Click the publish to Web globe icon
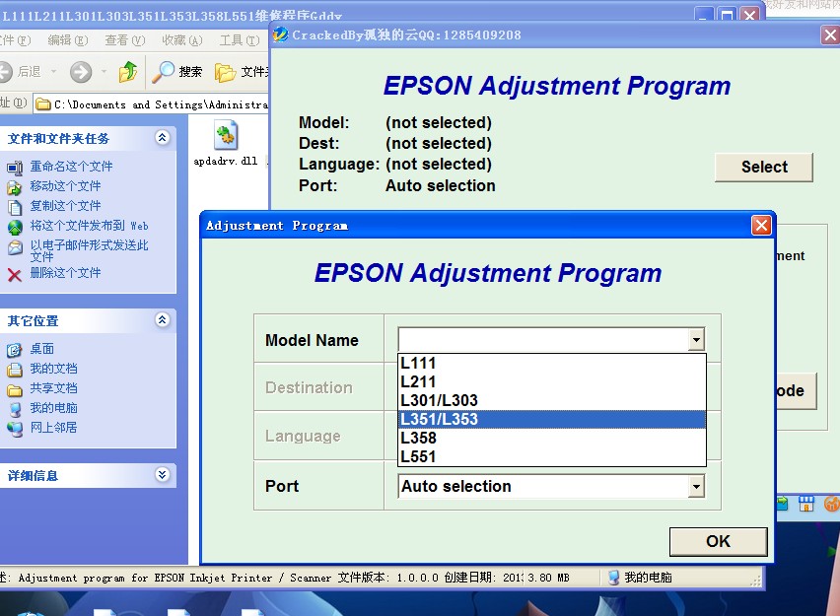840x616 pixels. 15,227
